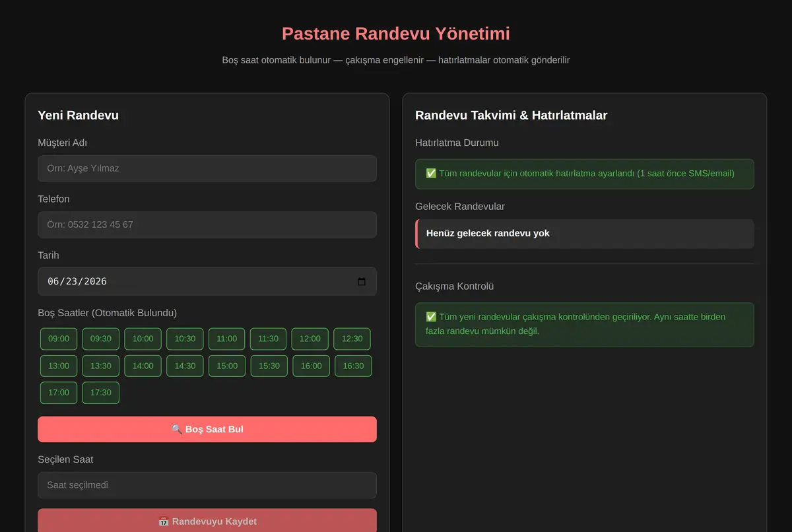Screen dimensions: 792x532
Task: Select the 12:00 time slot
Action: click(x=310, y=339)
